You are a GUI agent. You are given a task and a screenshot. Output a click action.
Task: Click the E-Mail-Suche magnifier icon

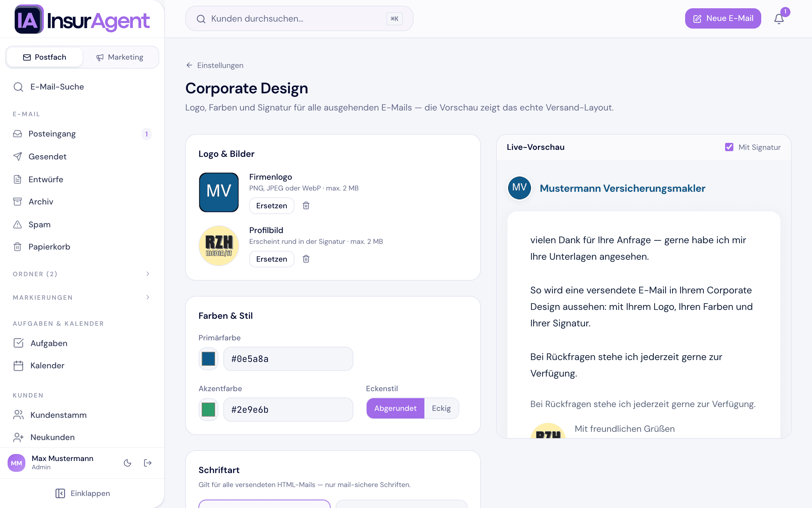pyautogui.click(x=18, y=87)
